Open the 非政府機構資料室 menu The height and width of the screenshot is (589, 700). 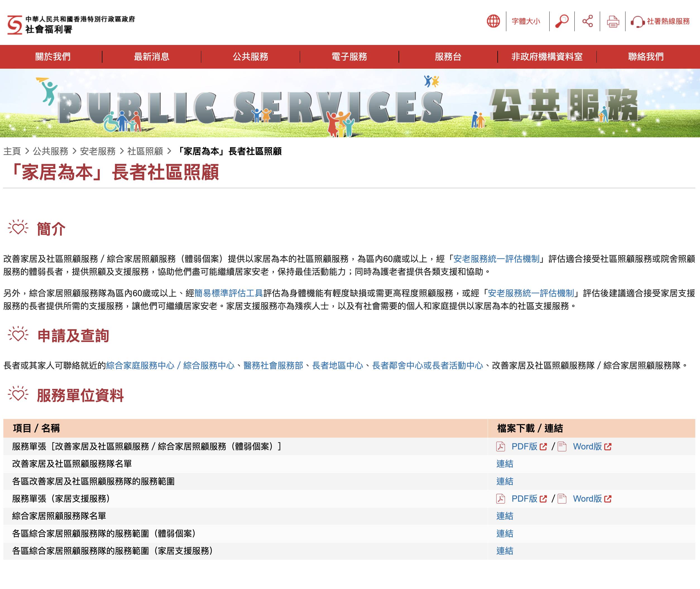click(x=547, y=57)
